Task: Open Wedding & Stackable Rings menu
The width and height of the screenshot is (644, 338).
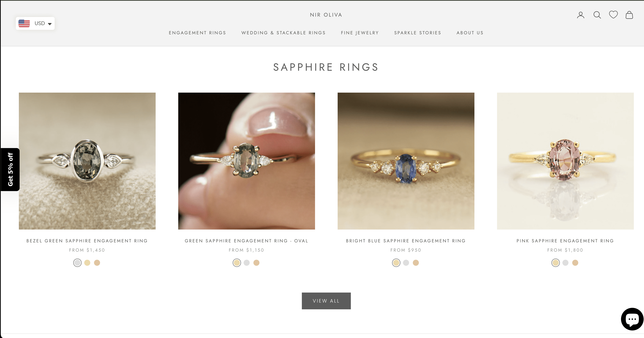Action: pyautogui.click(x=283, y=33)
